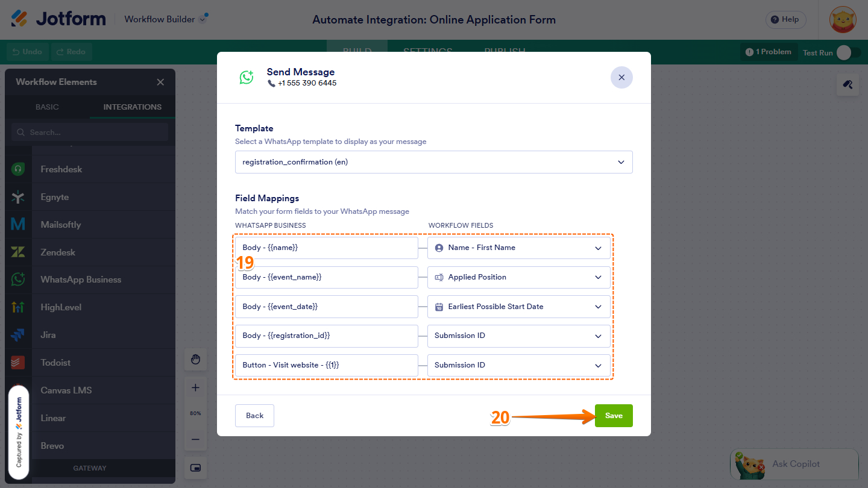Close the Send Message dialog

(621, 77)
